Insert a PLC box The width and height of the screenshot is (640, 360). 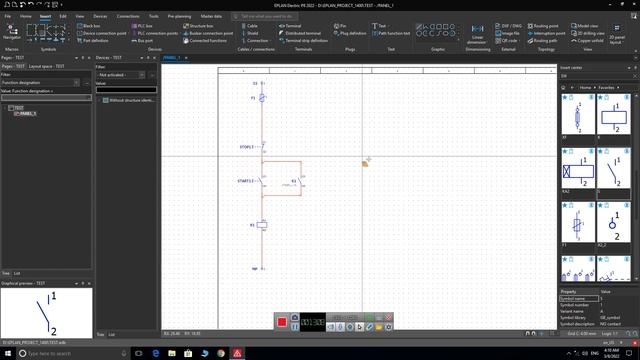tap(142, 26)
